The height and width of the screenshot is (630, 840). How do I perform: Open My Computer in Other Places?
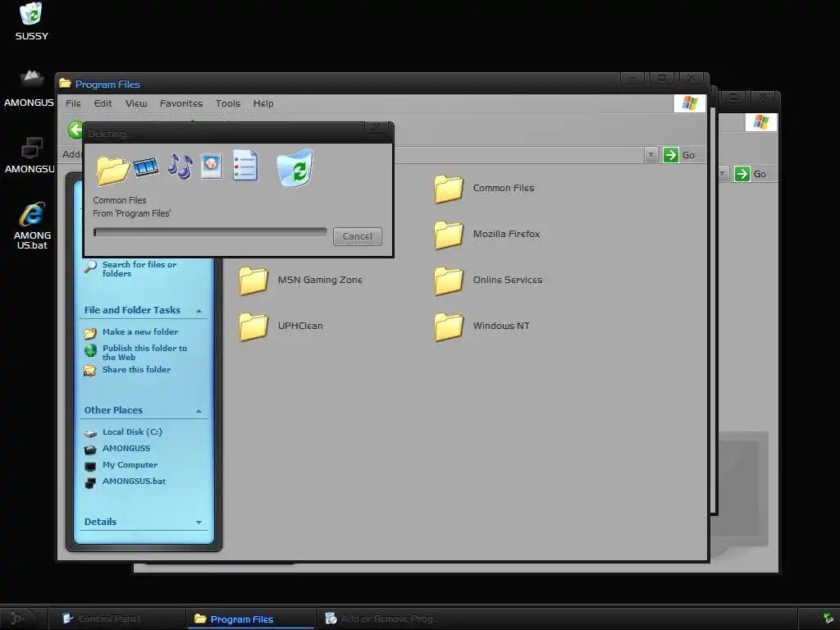click(x=130, y=465)
